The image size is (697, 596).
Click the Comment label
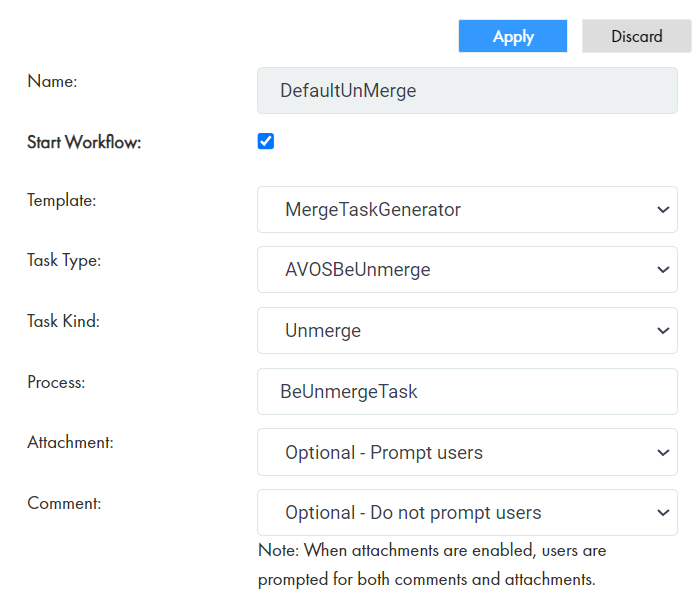point(64,503)
